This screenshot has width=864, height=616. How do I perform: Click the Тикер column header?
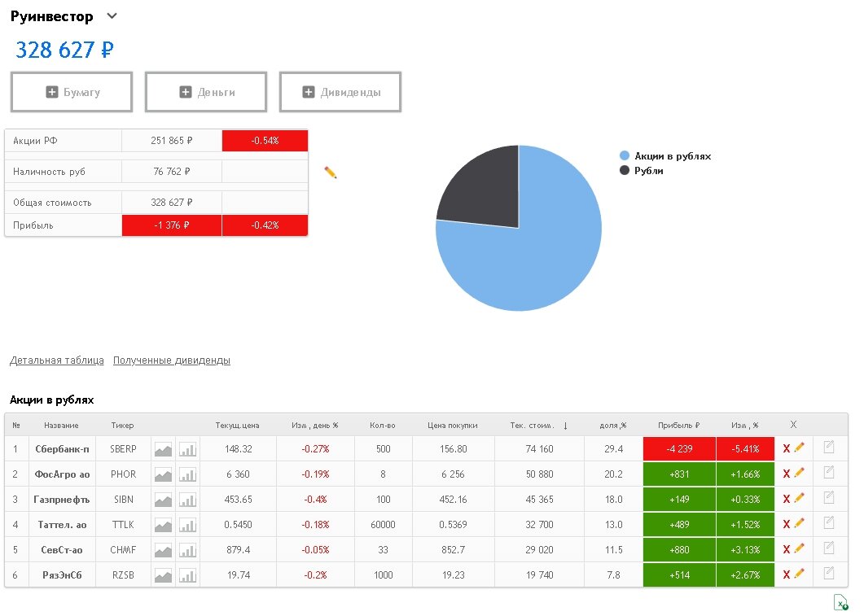click(122, 426)
